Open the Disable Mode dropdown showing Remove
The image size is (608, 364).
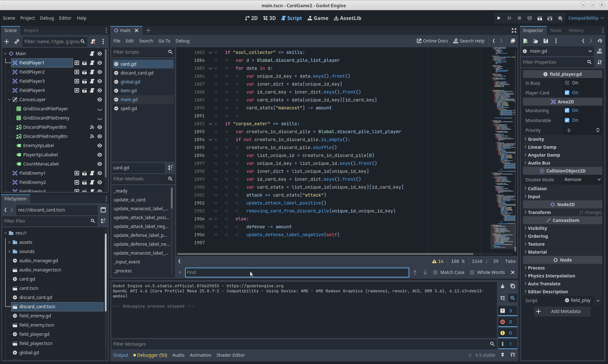[582, 179]
